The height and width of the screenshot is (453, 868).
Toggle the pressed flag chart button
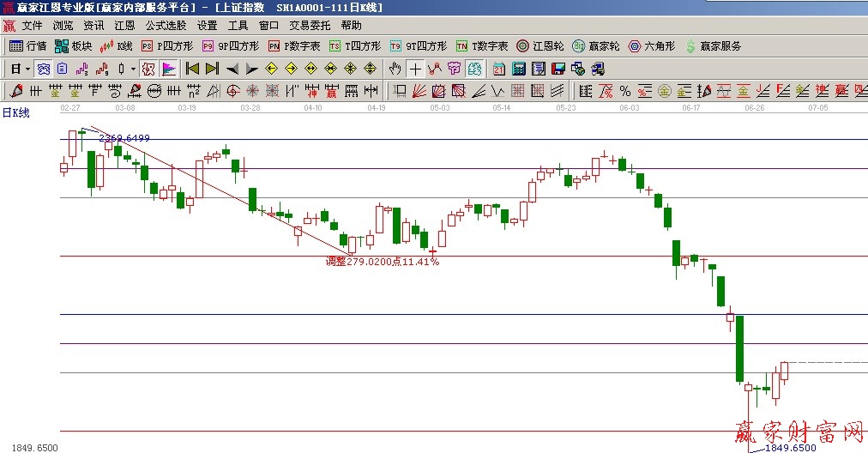click(169, 69)
